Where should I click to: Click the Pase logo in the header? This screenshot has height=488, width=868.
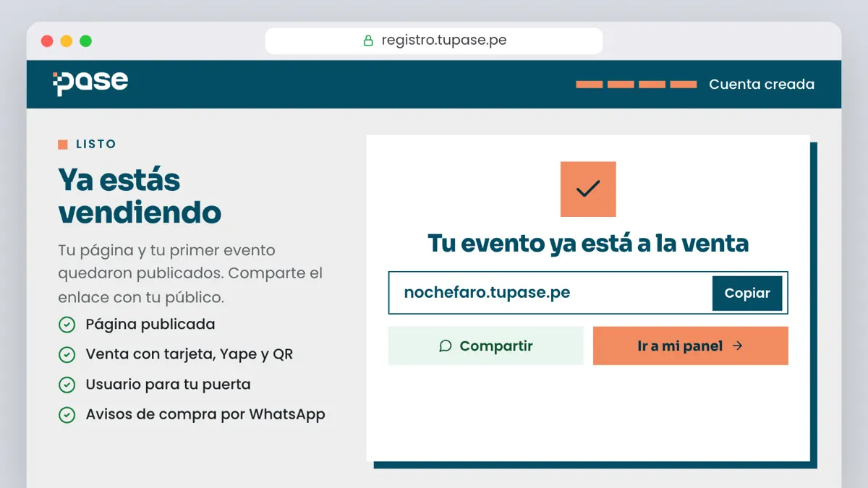pyautogui.click(x=90, y=84)
